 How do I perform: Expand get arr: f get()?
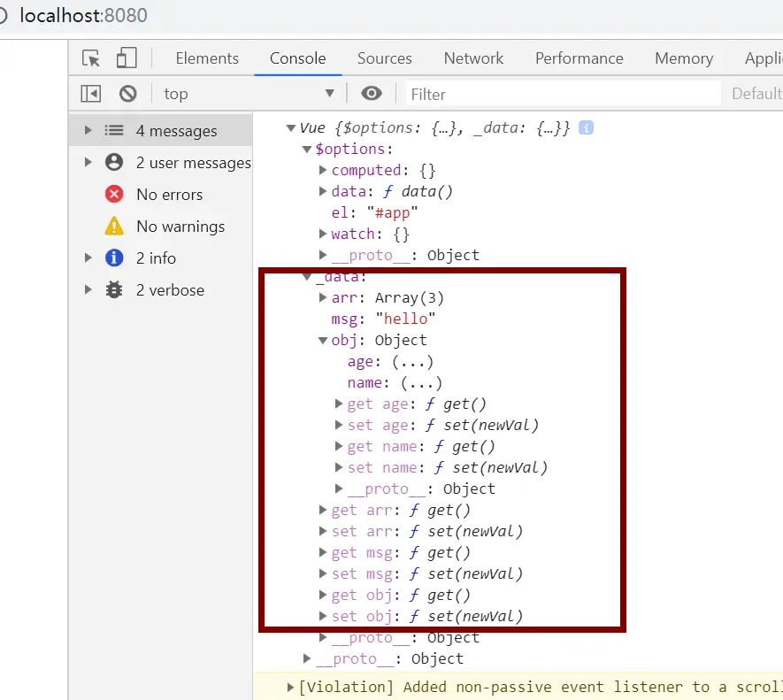tap(323, 510)
